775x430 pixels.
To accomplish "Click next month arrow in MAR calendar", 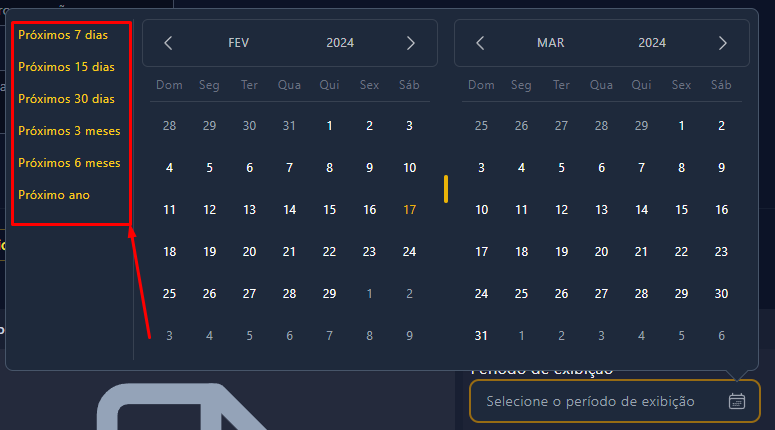I will pos(722,43).
